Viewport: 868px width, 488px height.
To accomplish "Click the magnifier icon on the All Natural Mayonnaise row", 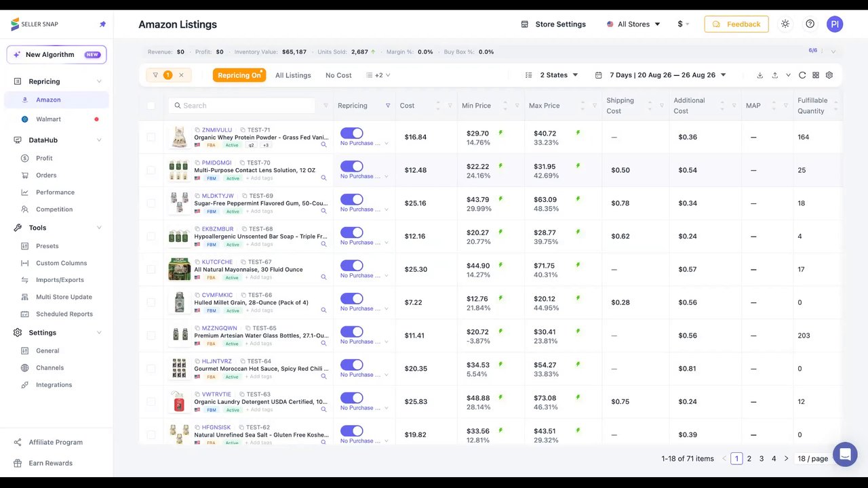I will (323, 277).
